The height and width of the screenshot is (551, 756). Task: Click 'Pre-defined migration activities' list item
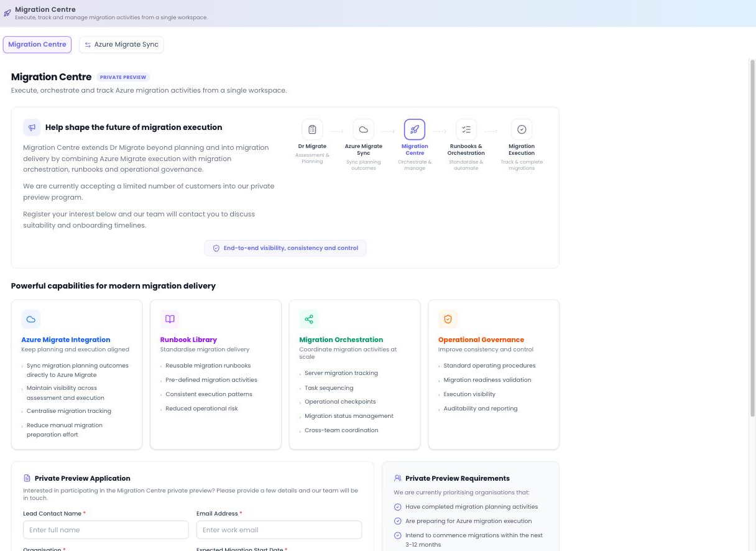pos(211,380)
